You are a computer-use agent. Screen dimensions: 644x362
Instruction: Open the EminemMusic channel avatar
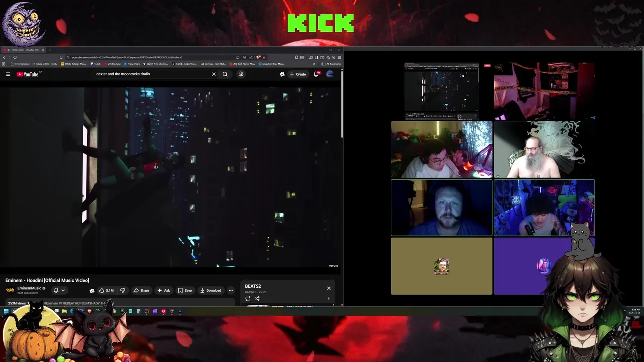(10, 290)
